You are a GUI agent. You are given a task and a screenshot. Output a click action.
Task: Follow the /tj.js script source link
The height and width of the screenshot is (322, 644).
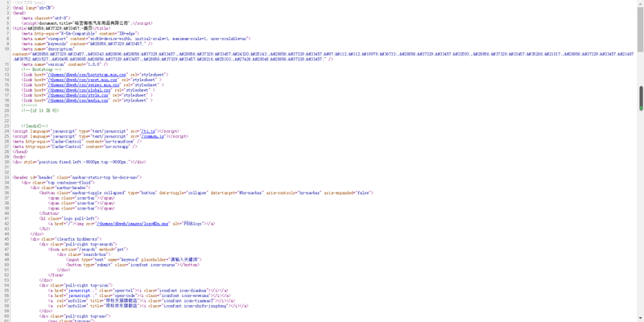pyautogui.click(x=148, y=131)
